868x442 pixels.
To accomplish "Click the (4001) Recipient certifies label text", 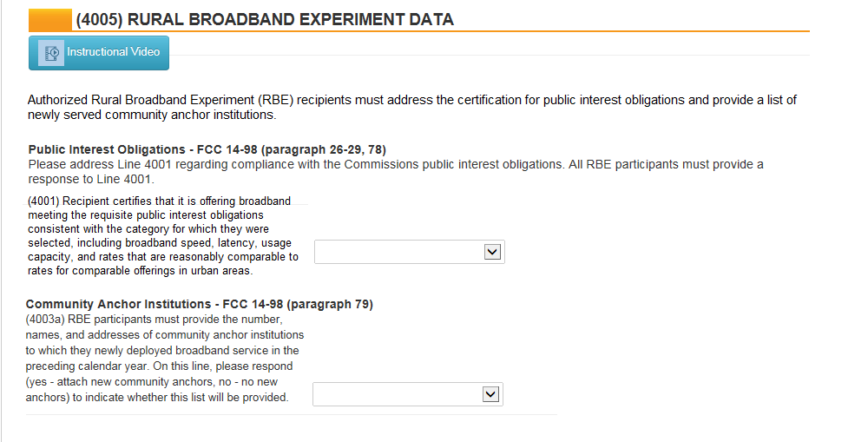I will click(163, 236).
